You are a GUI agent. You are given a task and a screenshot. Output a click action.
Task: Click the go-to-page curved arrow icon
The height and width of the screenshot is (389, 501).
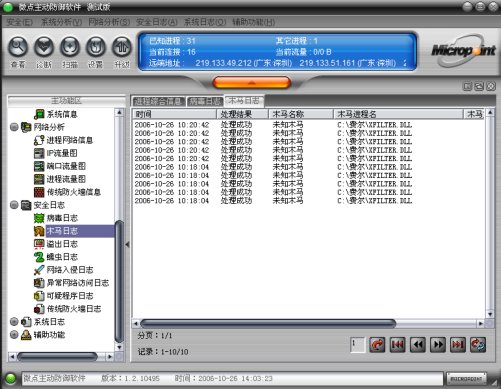[x=377, y=345]
